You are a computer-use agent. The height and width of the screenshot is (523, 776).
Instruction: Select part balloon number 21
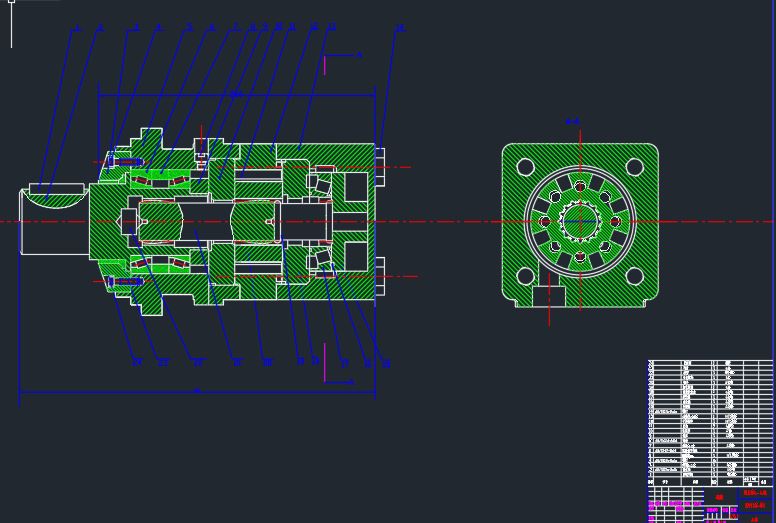[x=237, y=363]
